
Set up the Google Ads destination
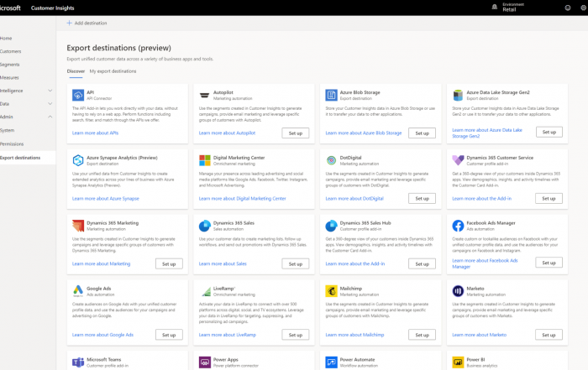tap(169, 335)
